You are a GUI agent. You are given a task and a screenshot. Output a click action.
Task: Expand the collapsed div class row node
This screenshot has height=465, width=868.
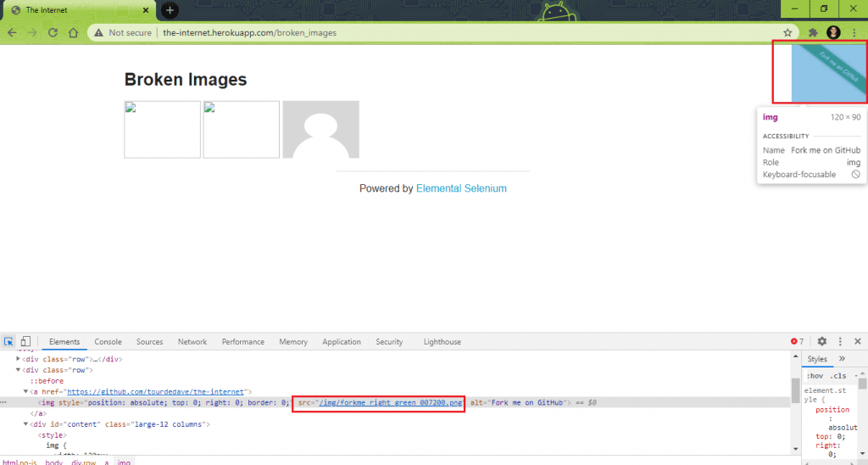19,359
